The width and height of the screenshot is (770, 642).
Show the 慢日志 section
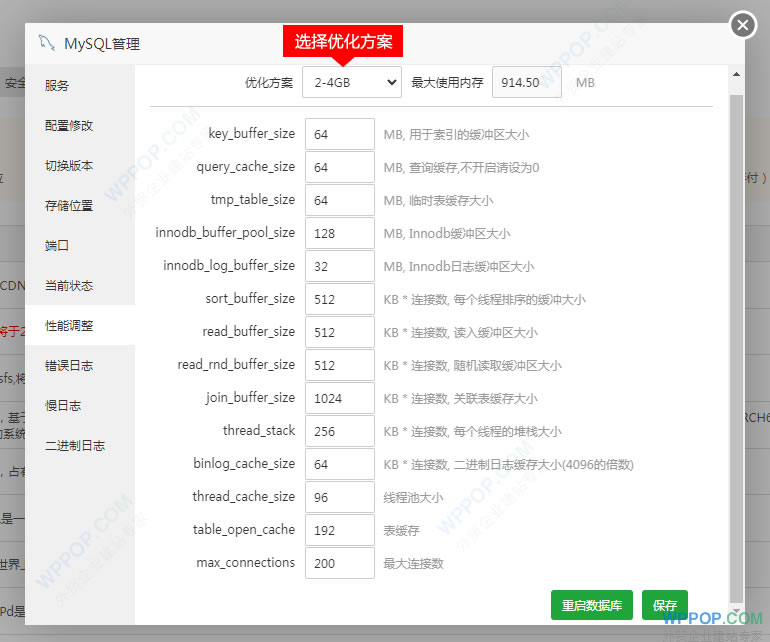63,406
